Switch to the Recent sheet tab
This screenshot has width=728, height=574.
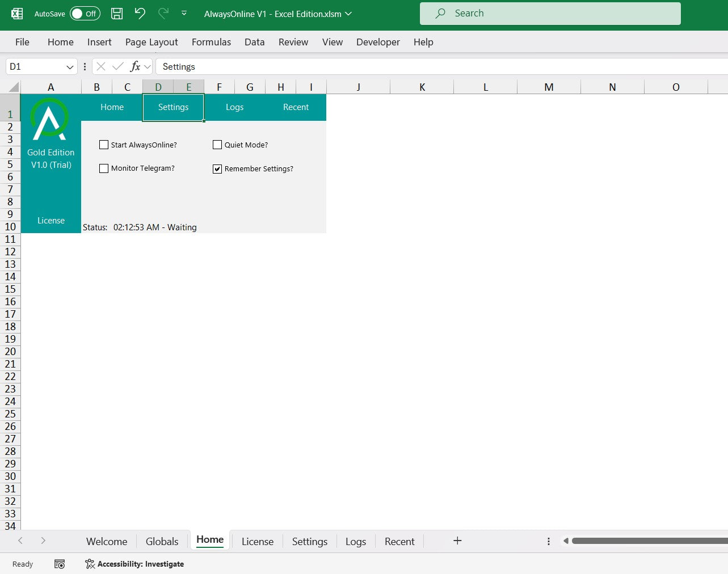(x=399, y=542)
